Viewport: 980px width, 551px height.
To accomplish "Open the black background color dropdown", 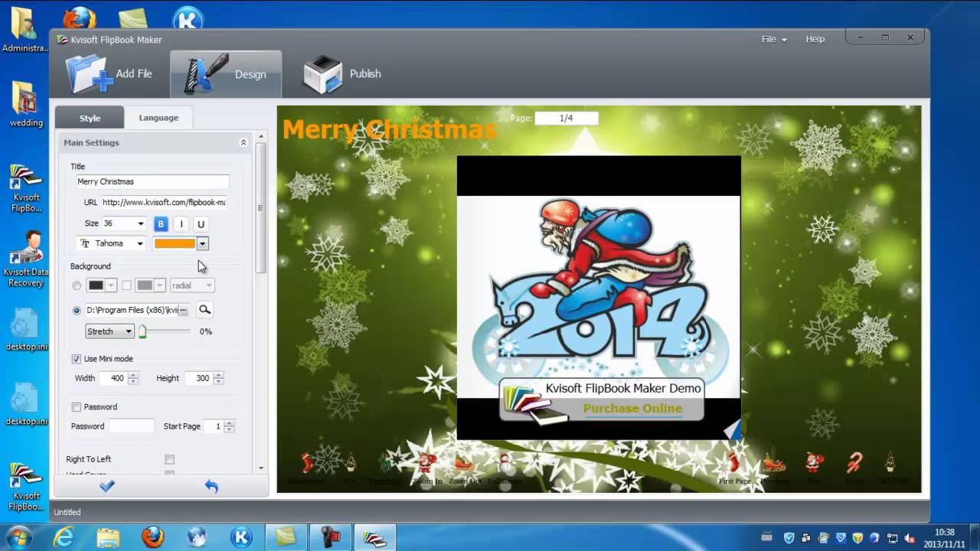I will [110, 285].
